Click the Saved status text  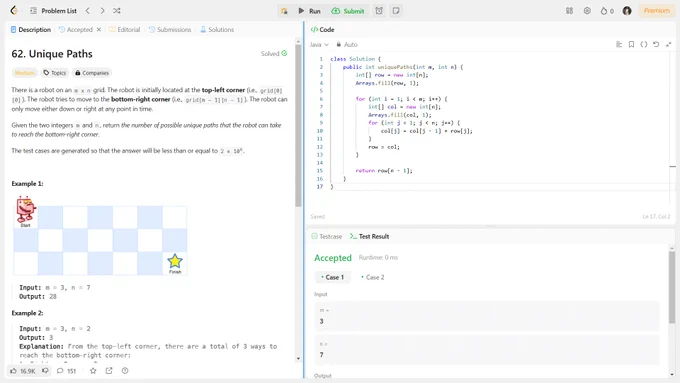coord(317,216)
